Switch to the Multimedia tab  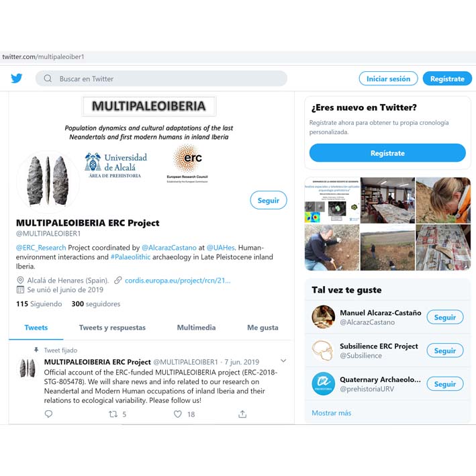[x=196, y=328]
